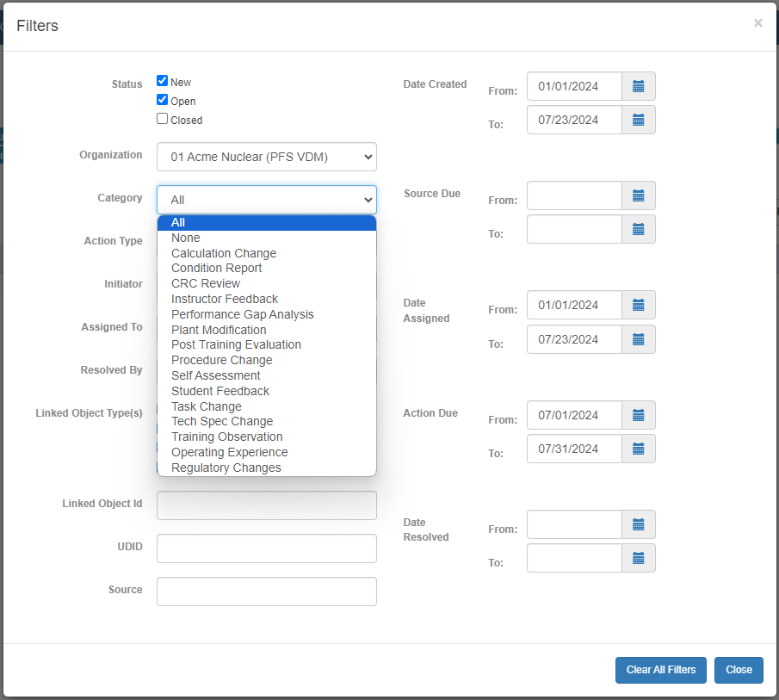Open calendar for Date Resolved From

(638, 524)
